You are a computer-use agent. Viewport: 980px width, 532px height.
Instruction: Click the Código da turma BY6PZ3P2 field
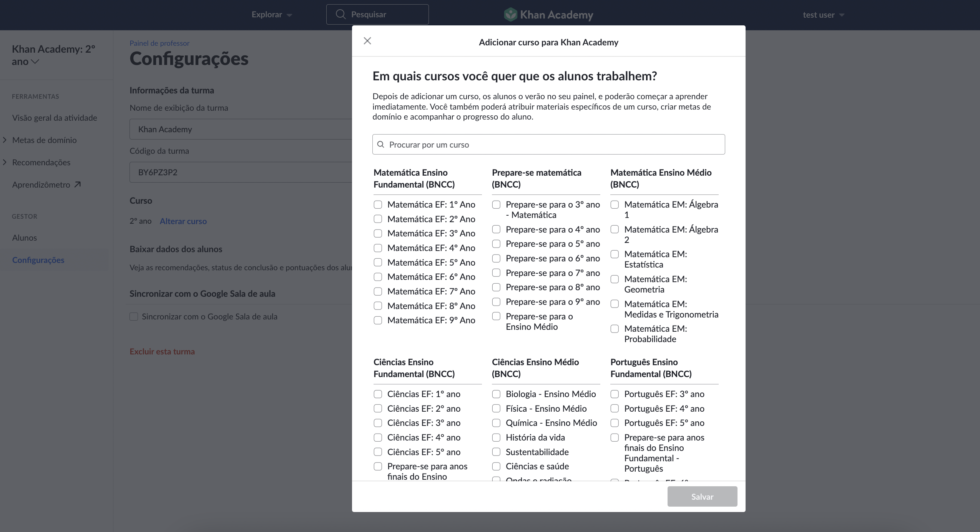click(241, 172)
